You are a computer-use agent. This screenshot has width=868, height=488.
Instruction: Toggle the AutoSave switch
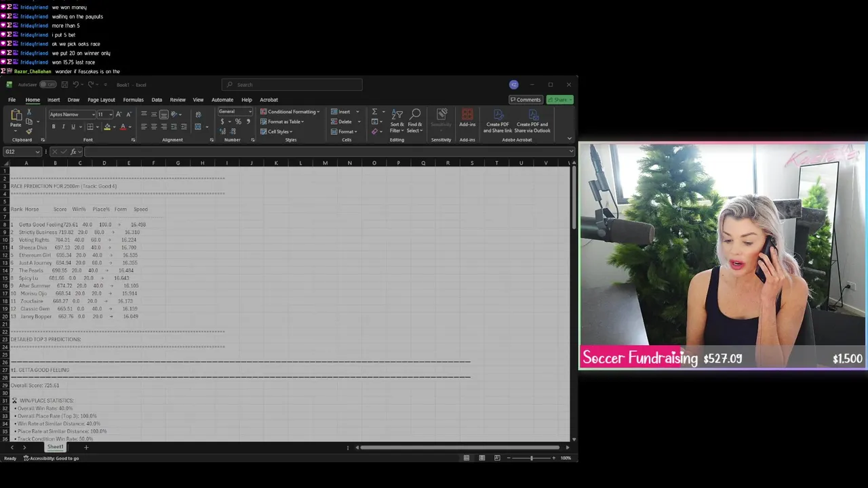pos(47,85)
